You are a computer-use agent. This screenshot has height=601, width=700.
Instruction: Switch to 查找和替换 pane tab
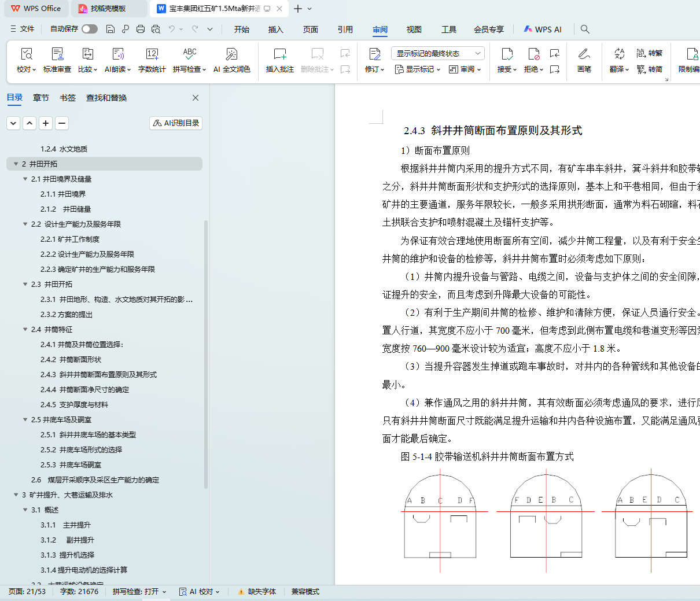click(106, 98)
